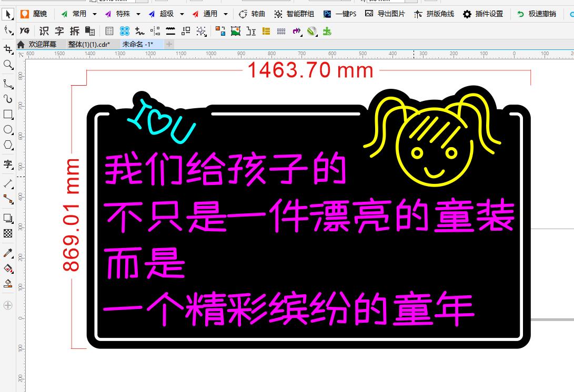Click the 导出图片 export image button
574x392 pixels.
click(x=385, y=14)
